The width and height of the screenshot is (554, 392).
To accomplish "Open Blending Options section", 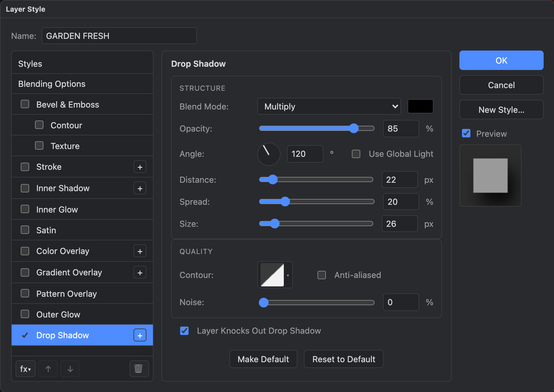I will 82,84.
